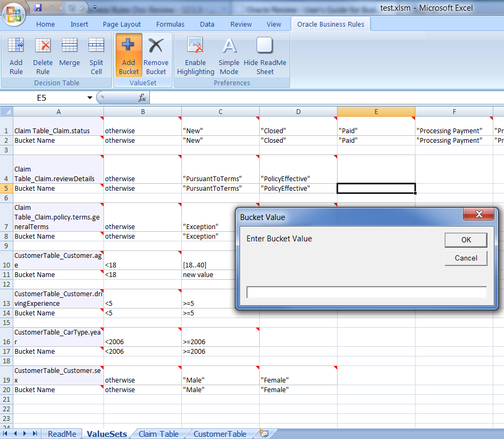This screenshot has width=504, height=439.
Task: Click the Insert Worksheet icon
Action: 264,434
